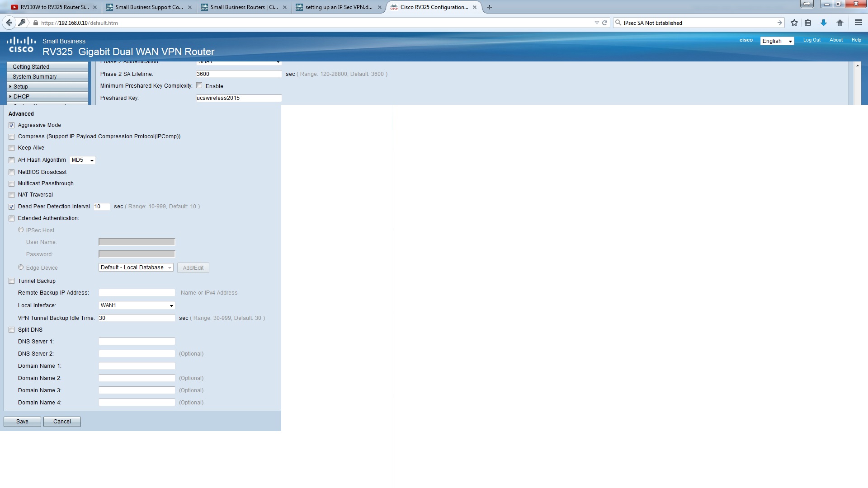Viewport: 868px width, 488px height.
Task: Open the Default - Local Database dropdown
Action: tap(136, 267)
